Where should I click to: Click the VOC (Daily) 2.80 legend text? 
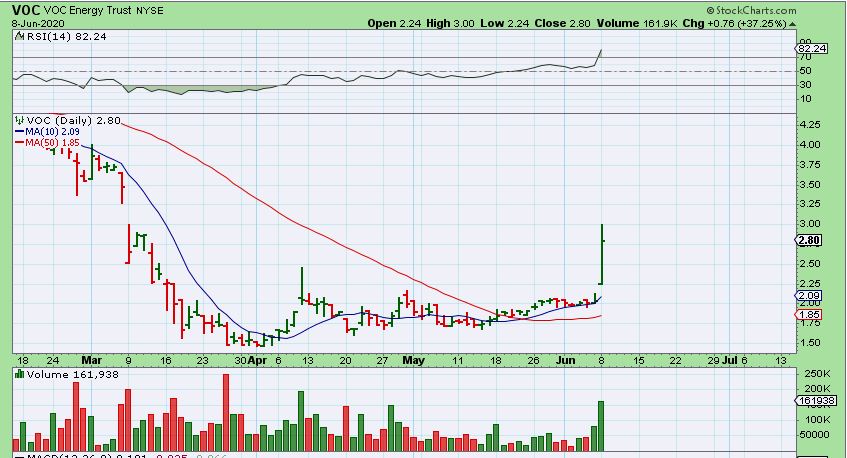[73, 120]
